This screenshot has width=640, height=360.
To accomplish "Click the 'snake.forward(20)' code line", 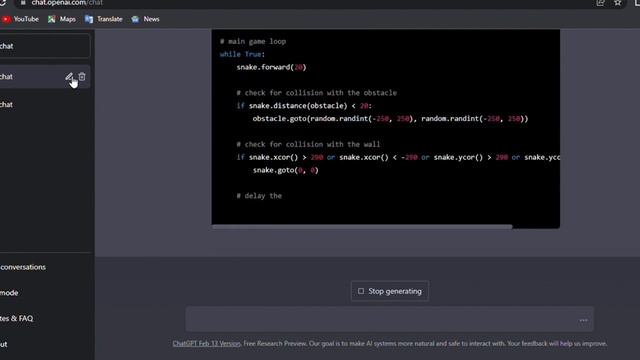I will click(271, 67).
